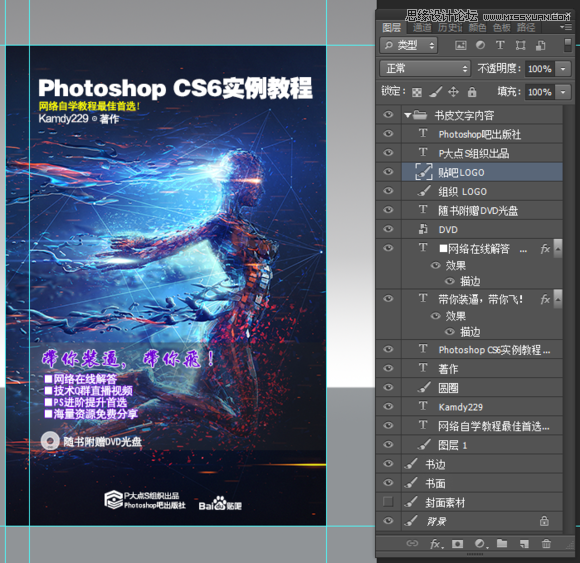The width and height of the screenshot is (580, 563).
Task: Select the 图层 1 layer
Action: 482,445
